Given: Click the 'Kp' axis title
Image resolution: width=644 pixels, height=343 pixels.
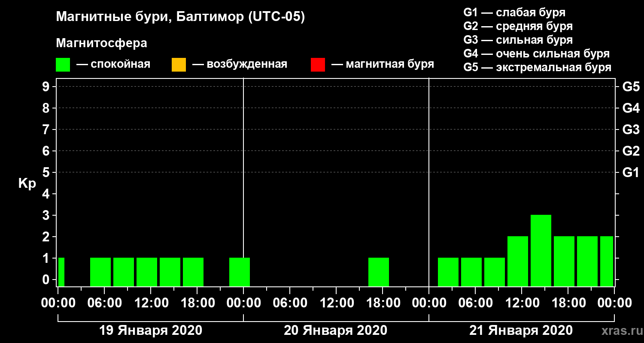Looking at the screenshot, I should (27, 184).
